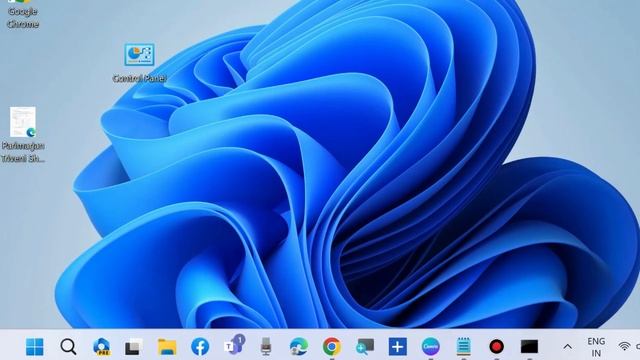Open the monitor with magnifier taskbar app
The image size is (640, 360).
click(x=365, y=347)
